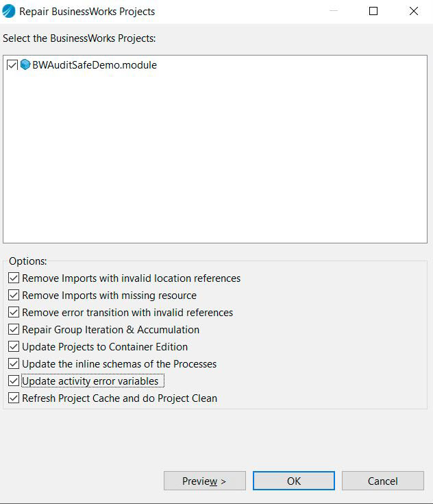Toggle Remove Imports with missing resource
The height and width of the screenshot is (504, 433).
(14, 296)
